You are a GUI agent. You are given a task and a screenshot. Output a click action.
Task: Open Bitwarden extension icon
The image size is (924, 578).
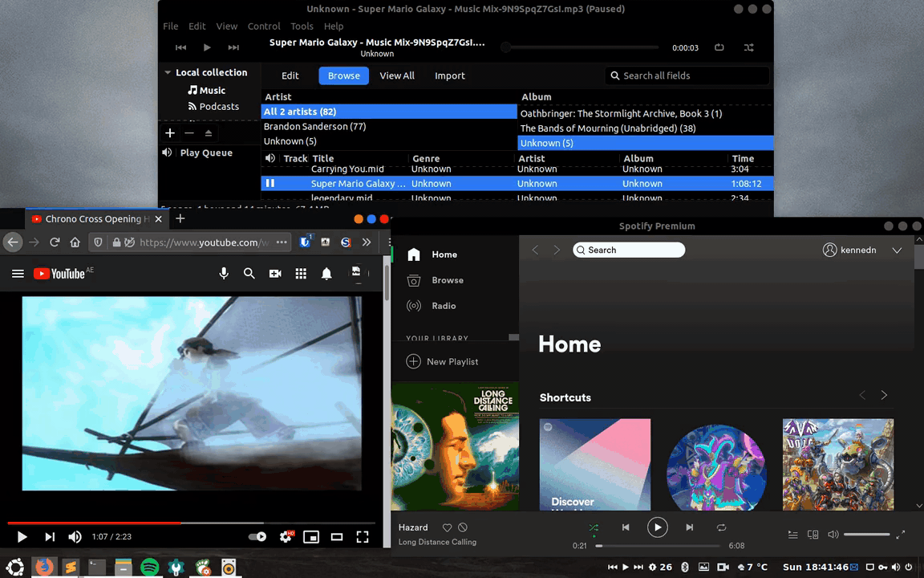(x=305, y=242)
